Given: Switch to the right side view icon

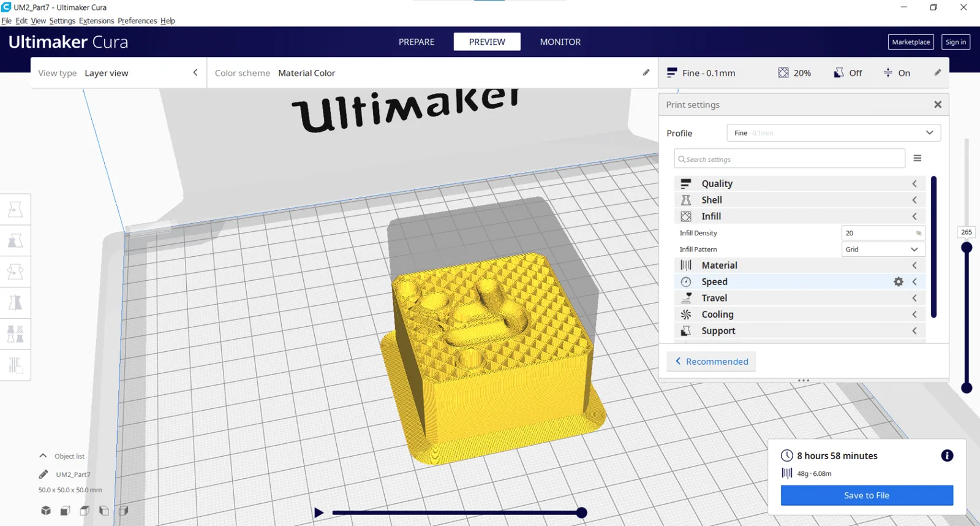Looking at the screenshot, I should coord(123,511).
